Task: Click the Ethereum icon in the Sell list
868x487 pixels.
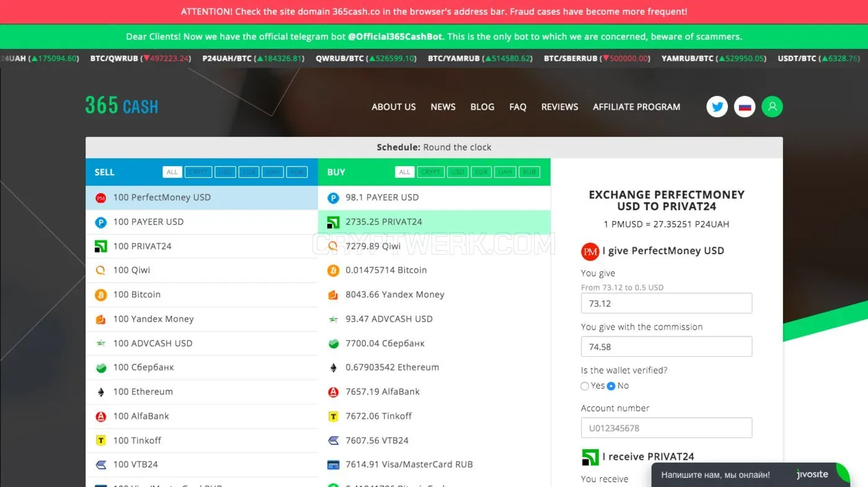Action: click(100, 392)
